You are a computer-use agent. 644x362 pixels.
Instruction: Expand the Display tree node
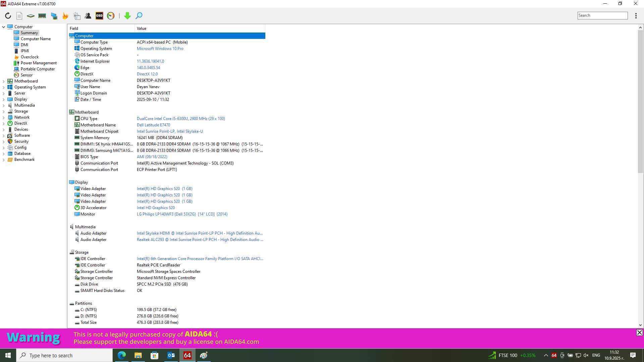pos(4,99)
